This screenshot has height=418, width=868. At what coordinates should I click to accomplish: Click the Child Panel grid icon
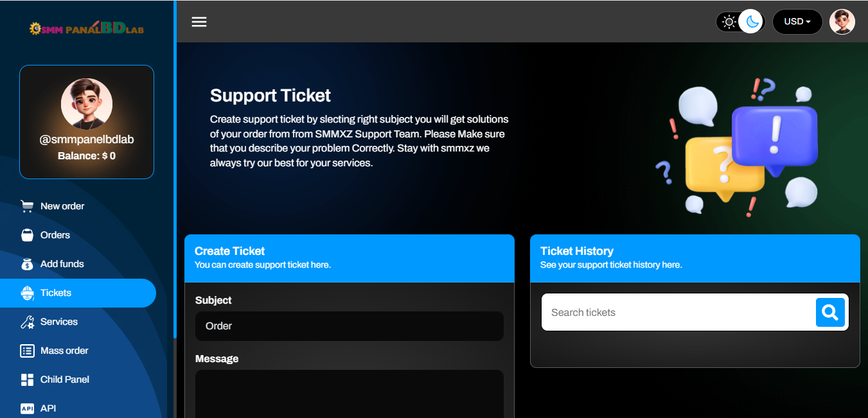[x=27, y=379]
